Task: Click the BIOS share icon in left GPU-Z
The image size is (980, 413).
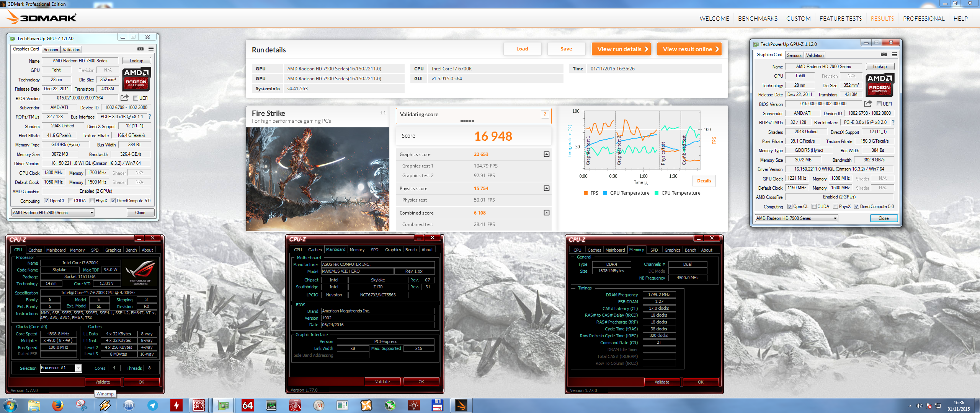Action: tap(124, 98)
